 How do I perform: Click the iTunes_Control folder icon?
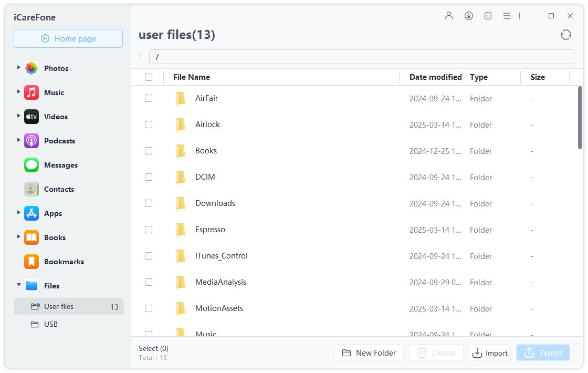181,256
